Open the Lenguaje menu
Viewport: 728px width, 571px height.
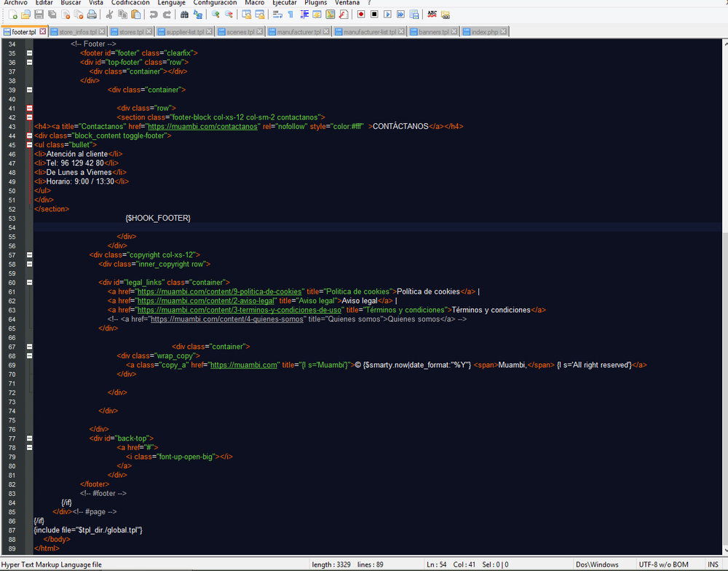[x=171, y=3]
